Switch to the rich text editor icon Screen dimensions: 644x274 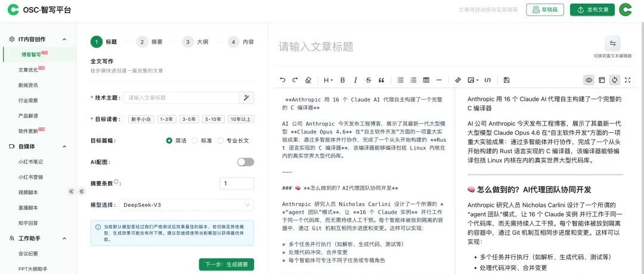tap(612, 43)
